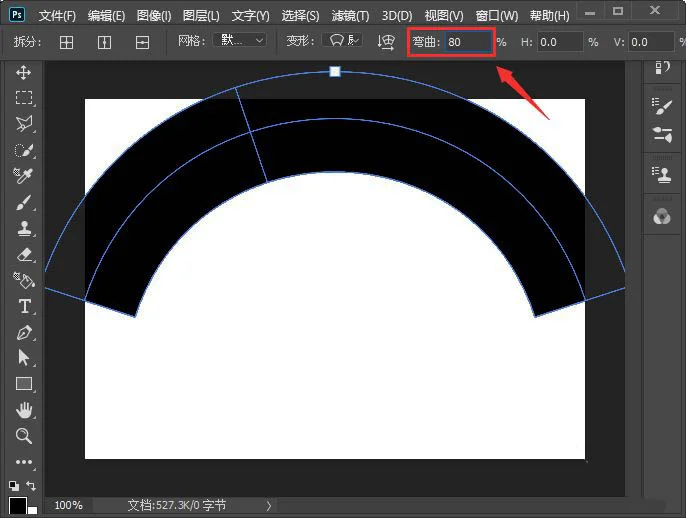Image resolution: width=686 pixels, height=518 pixels.
Task: Open the Brush Settings panel icon
Action: coord(661,103)
